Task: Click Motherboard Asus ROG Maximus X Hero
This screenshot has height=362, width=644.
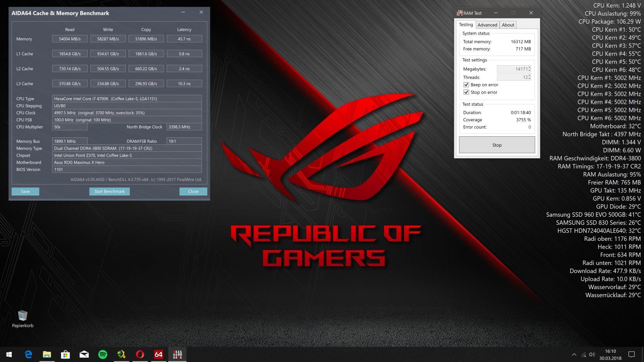Action: [x=127, y=162]
